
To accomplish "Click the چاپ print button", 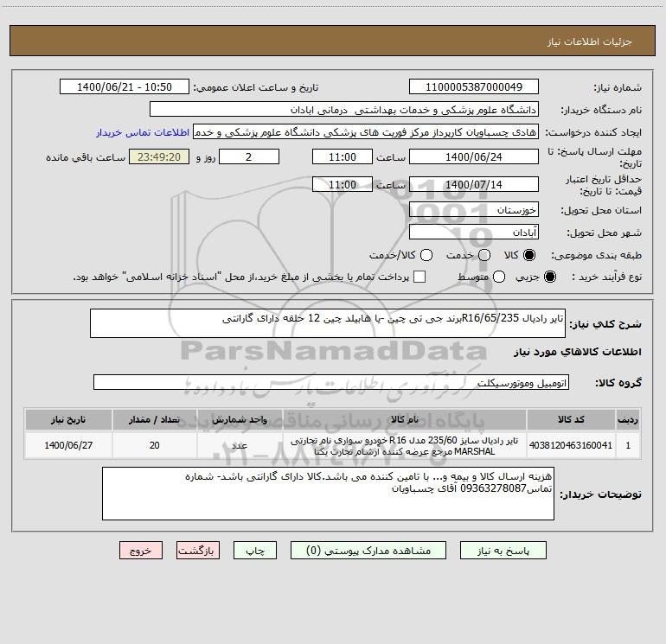I will (255, 551).
